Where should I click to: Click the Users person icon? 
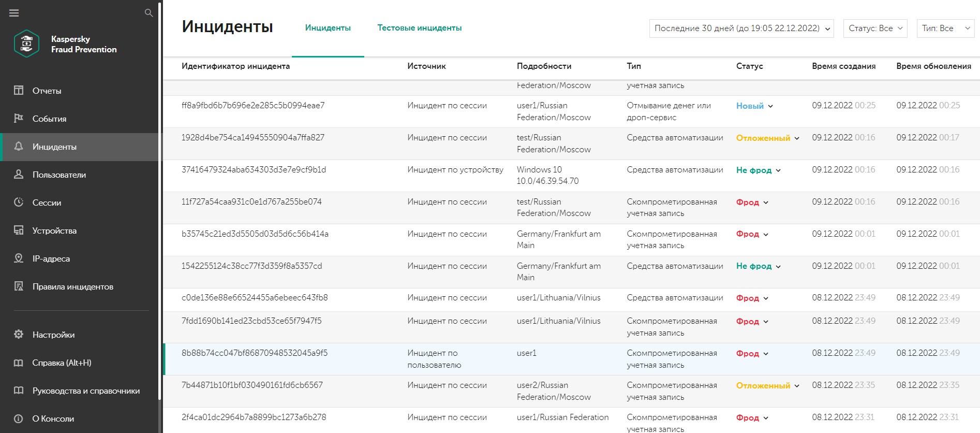click(x=19, y=175)
